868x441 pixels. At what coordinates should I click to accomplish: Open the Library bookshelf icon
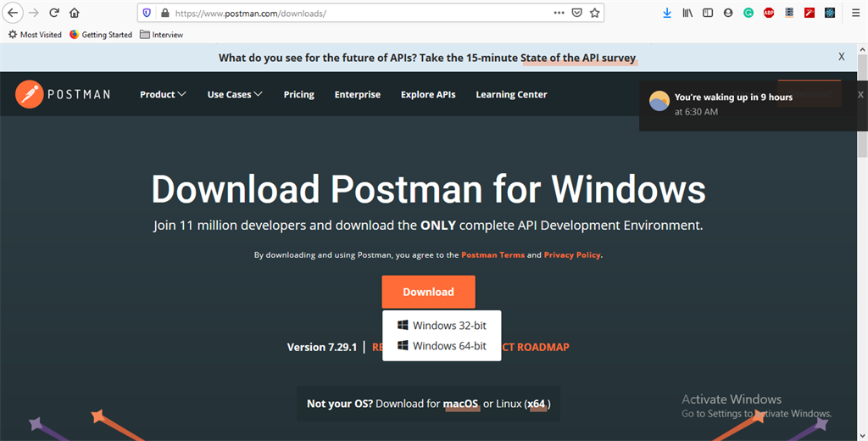687,13
